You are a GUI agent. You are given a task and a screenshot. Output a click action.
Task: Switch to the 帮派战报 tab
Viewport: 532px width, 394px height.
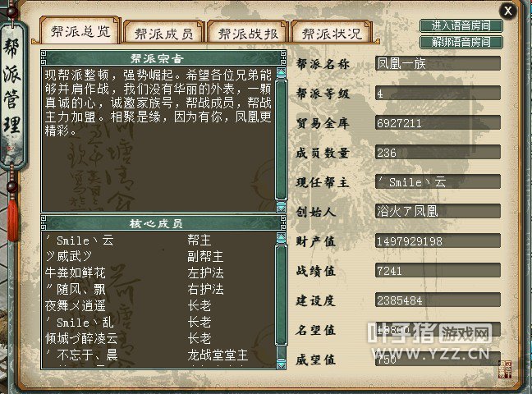248,33
